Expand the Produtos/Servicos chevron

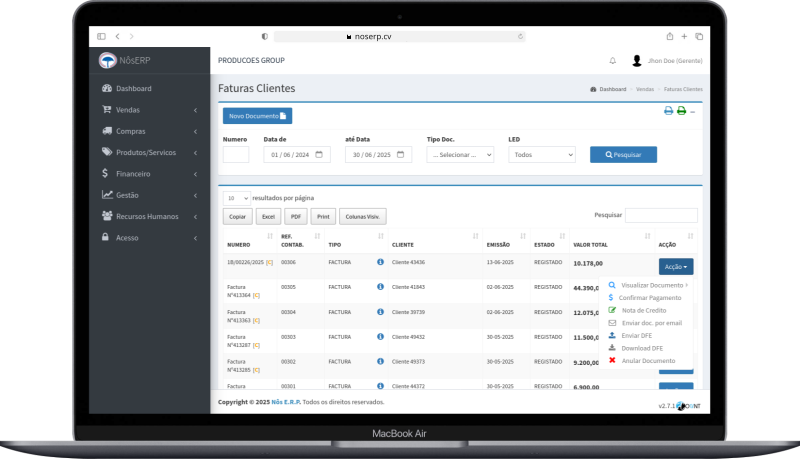coord(195,153)
